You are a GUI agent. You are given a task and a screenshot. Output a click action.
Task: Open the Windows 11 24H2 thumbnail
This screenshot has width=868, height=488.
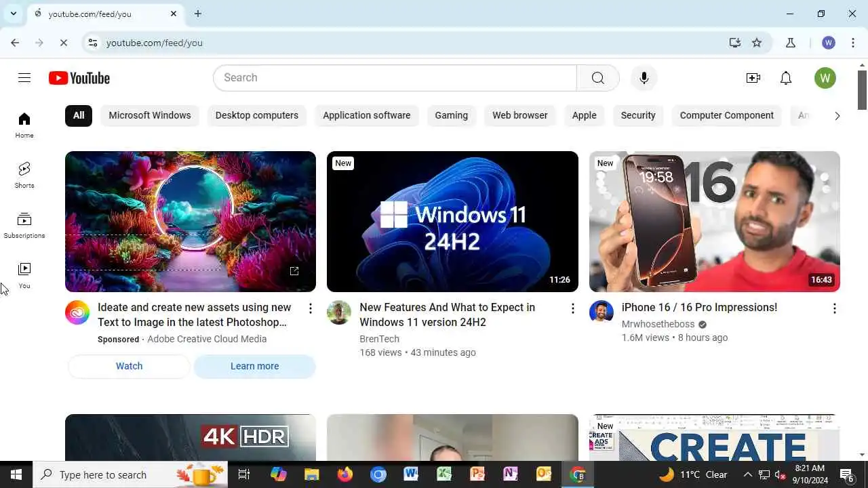click(x=452, y=222)
